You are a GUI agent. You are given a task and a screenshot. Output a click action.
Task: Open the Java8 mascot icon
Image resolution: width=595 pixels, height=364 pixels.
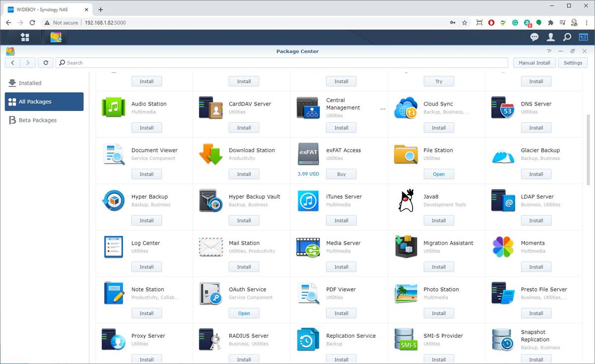tap(406, 201)
